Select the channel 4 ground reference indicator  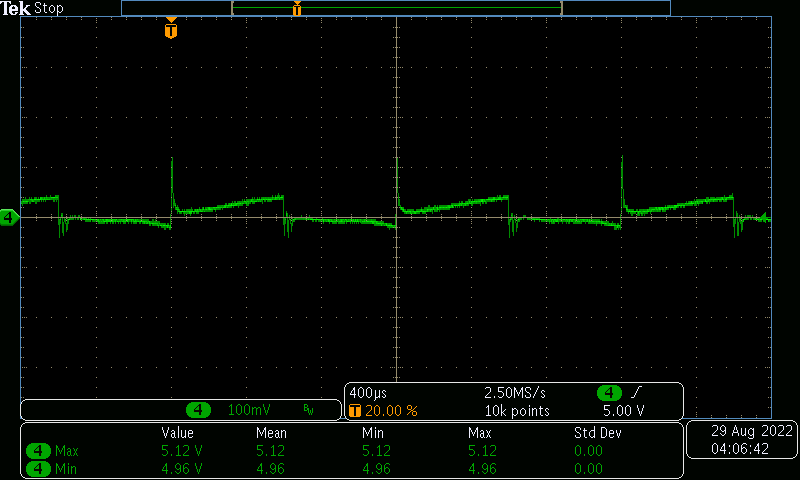(x=9, y=218)
